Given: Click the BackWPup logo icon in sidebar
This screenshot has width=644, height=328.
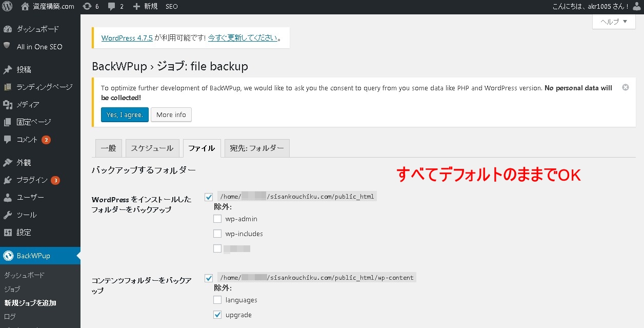Looking at the screenshot, I should [7, 256].
